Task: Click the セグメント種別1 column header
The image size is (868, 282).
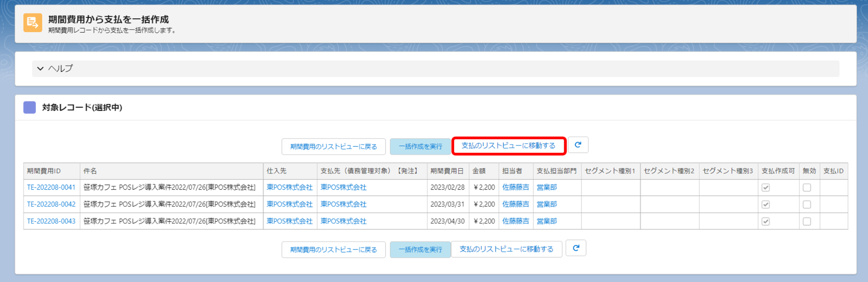Action: 610,171
